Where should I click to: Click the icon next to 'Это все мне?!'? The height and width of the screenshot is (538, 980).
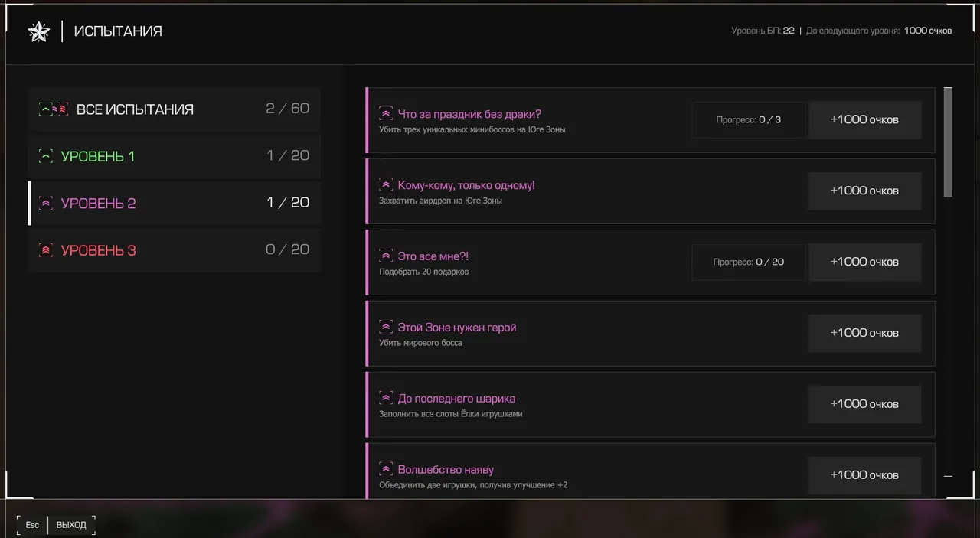click(386, 256)
